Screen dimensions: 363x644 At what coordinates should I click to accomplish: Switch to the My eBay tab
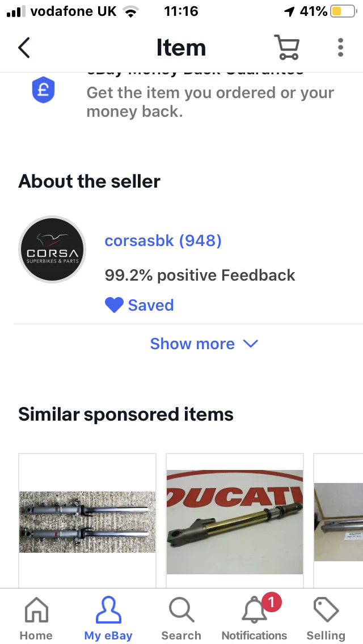tap(108, 619)
